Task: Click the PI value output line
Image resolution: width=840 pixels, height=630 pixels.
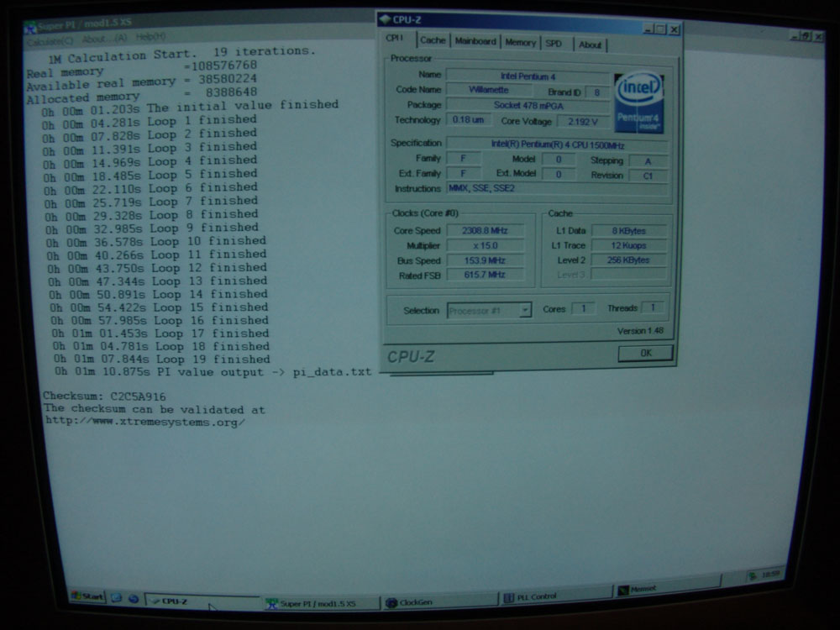Action: (x=213, y=372)
